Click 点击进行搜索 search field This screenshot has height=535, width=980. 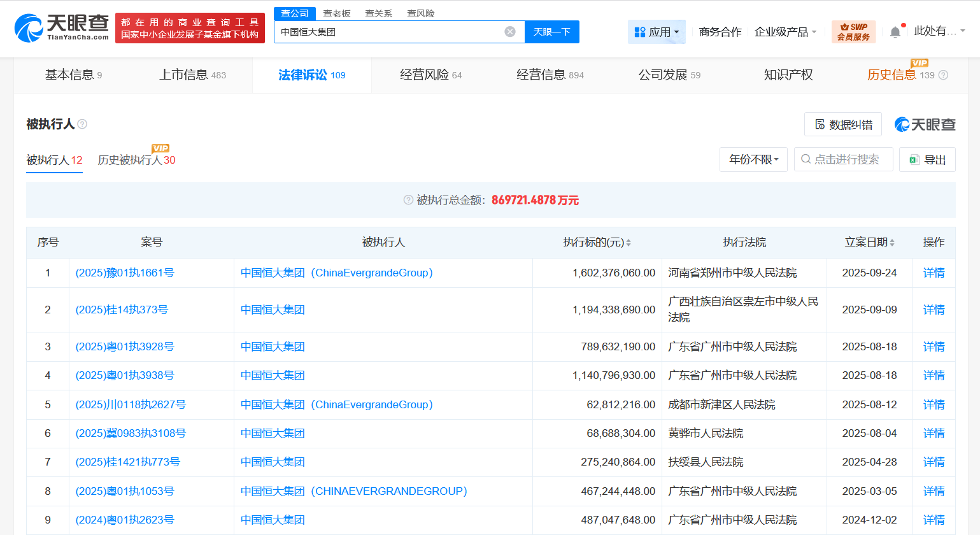pos(843,159)
